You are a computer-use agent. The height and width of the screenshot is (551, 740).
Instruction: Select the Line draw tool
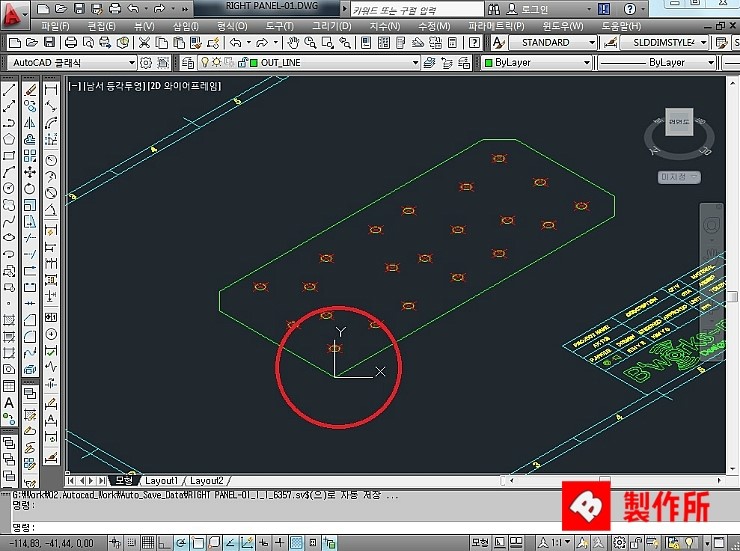coord(9,90)
